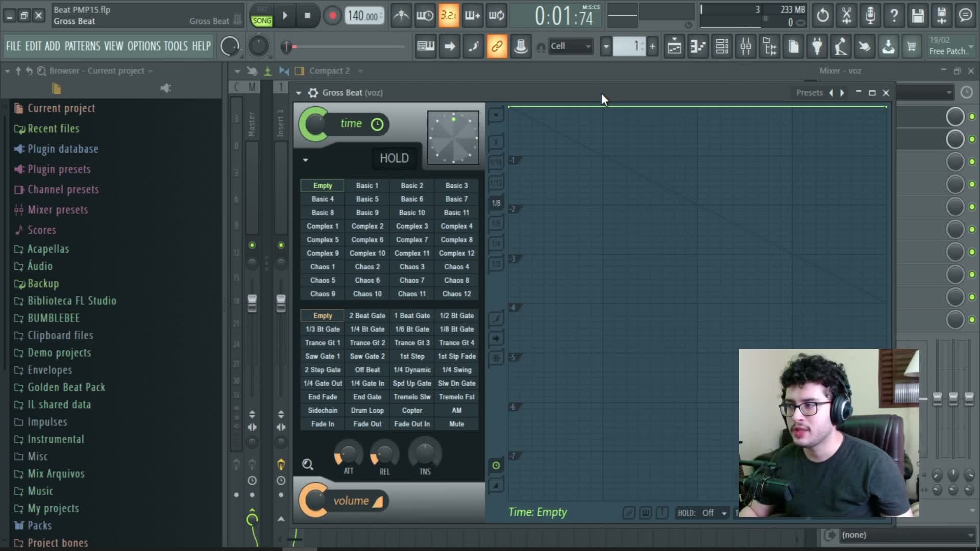The image size is (980, 551).
Task: Open the Browser icon in the toolbar
Action: coord(770,46)
